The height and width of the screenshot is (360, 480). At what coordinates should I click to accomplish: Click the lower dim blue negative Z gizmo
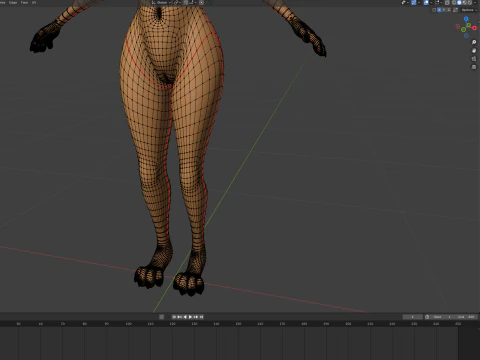[x=466, y=36]
